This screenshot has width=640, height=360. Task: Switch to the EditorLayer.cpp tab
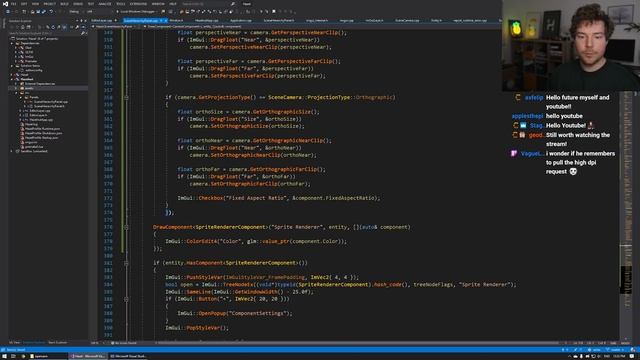(102, 20)
